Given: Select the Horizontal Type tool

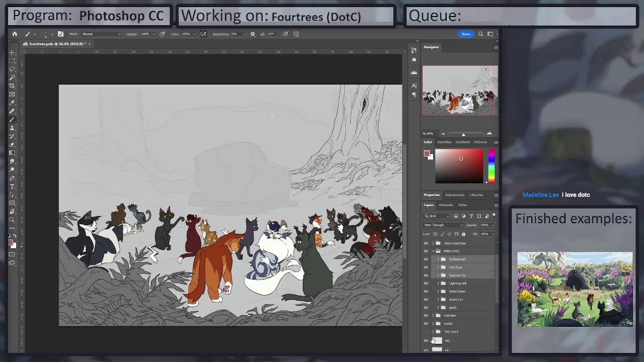Looking at the screenshot, I should click(x=12, y=186).
